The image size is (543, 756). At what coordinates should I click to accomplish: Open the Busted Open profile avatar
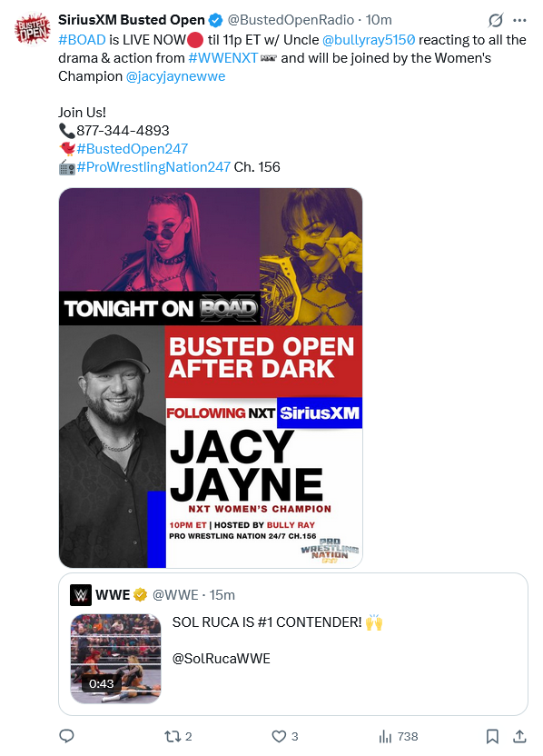coord(33,29)
